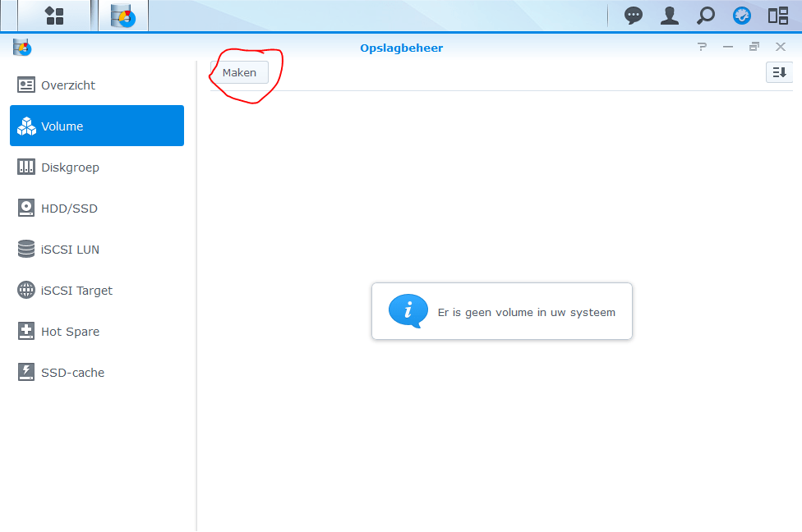Open the user account options icon

coord(670,15)
